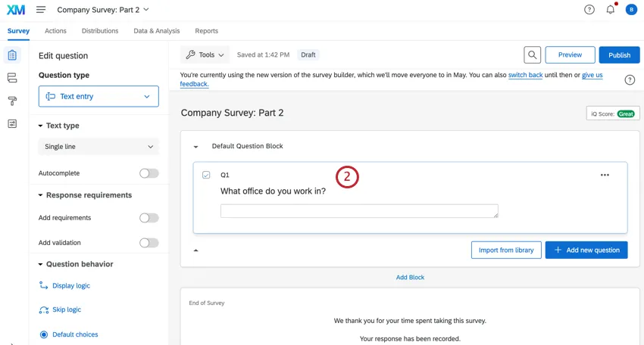Screen dimensions: 644x345
Task: Open the Survey options sidebar icon
Action: [x=12, y=123]
